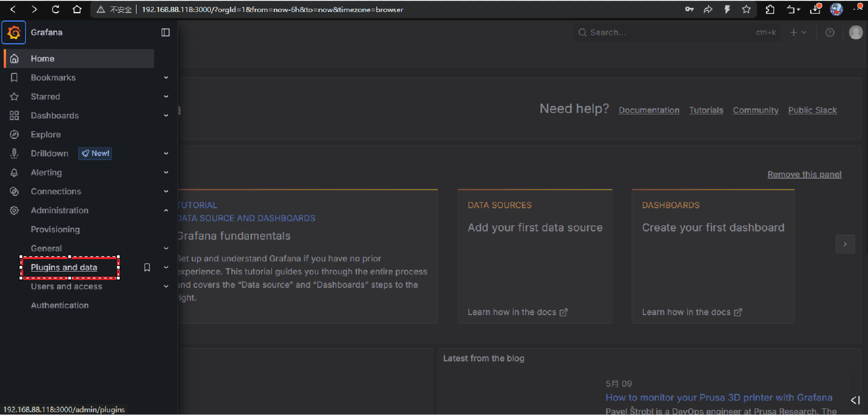Expand the Connections section chevron
This screenshot has width=868, height=415.
[166, 192]
